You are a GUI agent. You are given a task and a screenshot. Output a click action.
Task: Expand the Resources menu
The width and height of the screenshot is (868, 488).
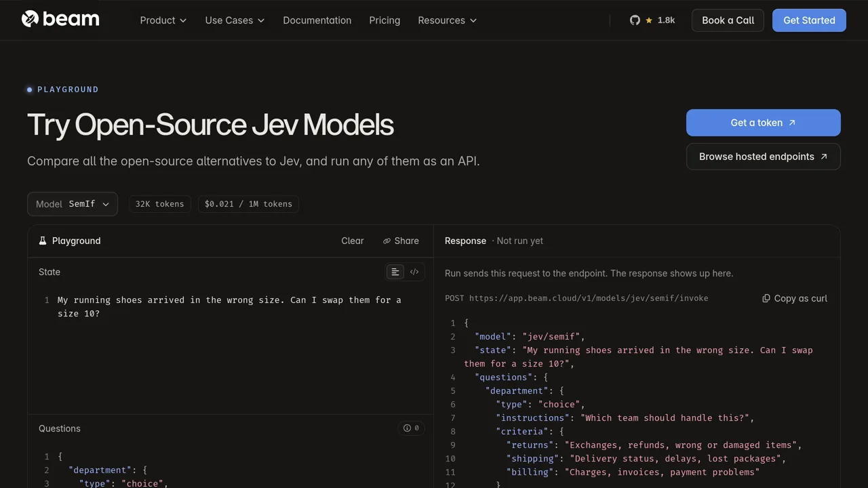point(448,20)
